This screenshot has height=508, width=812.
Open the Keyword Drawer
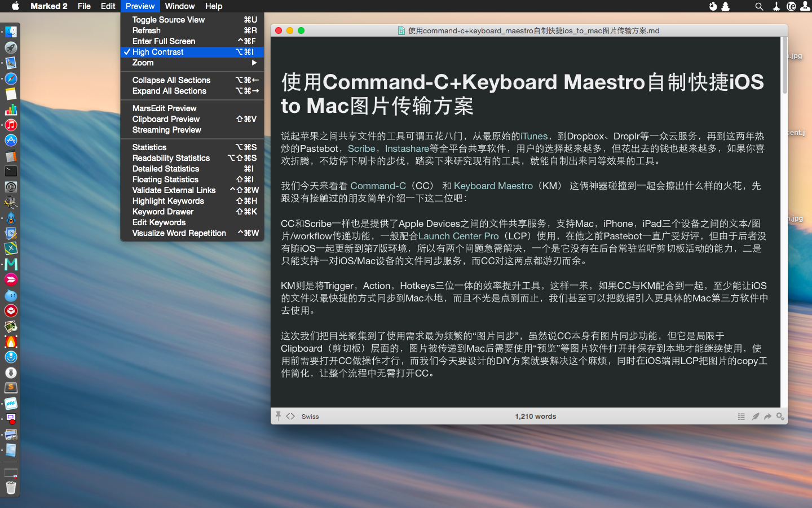(x=192, y=212)
